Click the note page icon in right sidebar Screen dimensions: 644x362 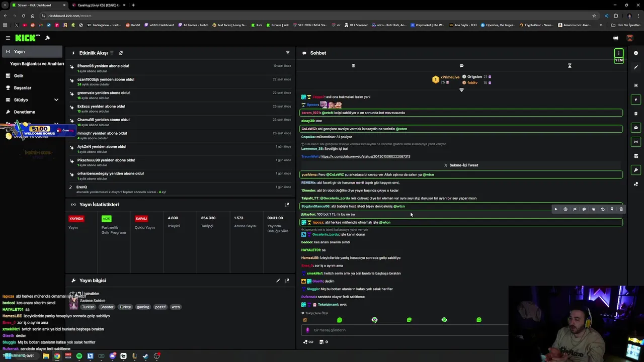(636, 114)
